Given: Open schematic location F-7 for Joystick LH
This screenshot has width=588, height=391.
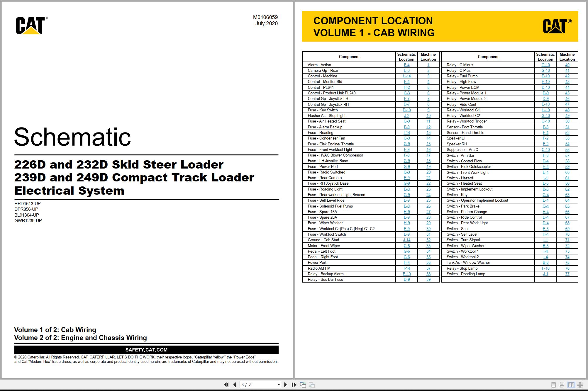Looking at the screenshot, I should (x=406, y=99).
